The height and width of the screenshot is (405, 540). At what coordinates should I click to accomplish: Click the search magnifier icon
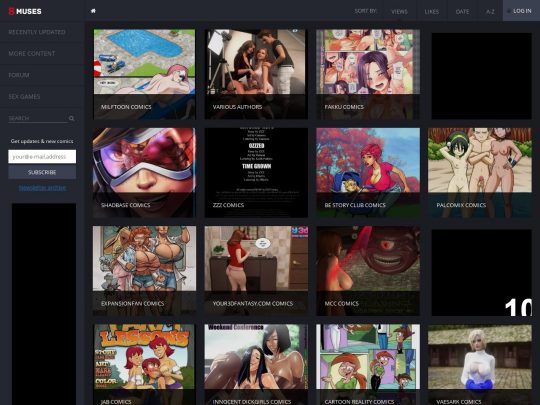coord(71,118)
